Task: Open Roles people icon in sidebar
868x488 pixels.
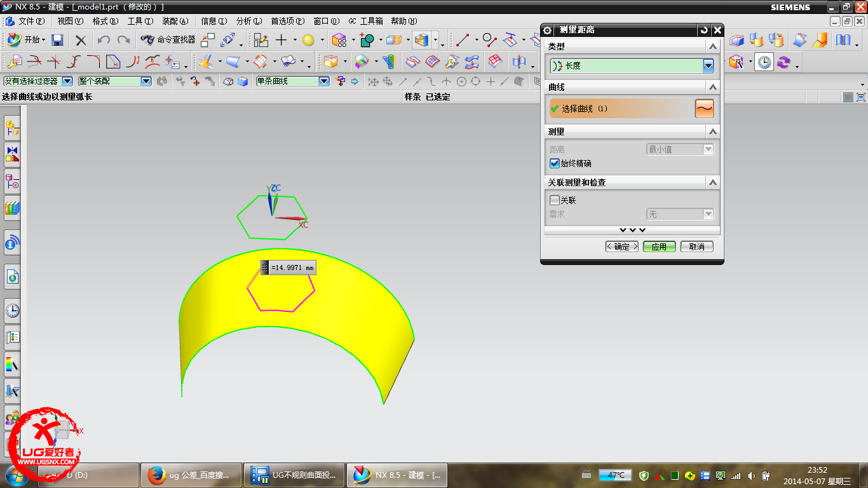Action: coord(12,417)
